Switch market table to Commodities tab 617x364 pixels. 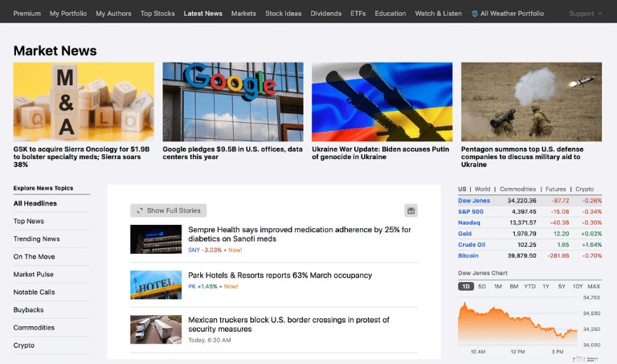point(518,189)
